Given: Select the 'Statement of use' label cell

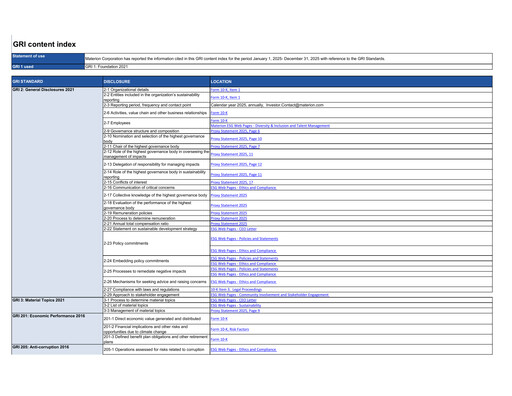Looking at the screenshot, I should coord(48,58).
